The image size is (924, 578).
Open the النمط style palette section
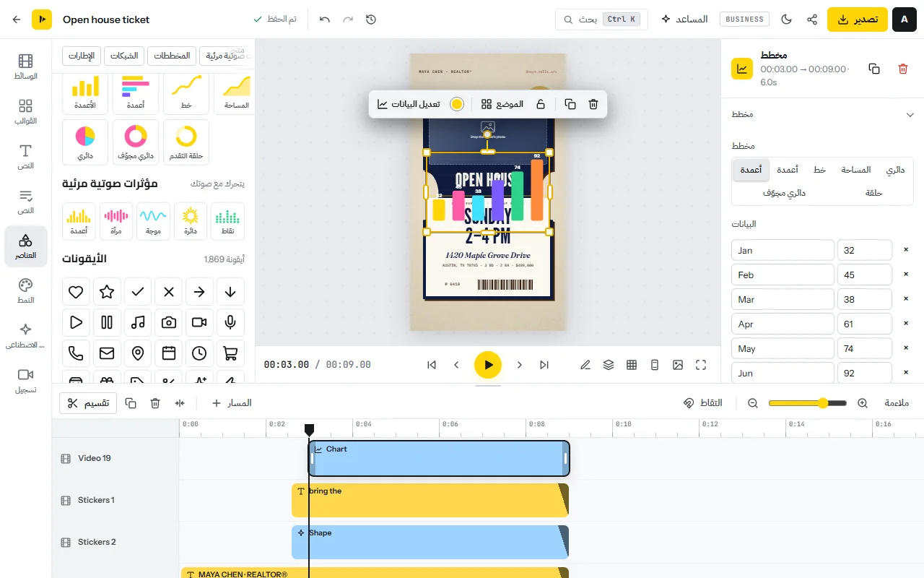coord(26,291)
